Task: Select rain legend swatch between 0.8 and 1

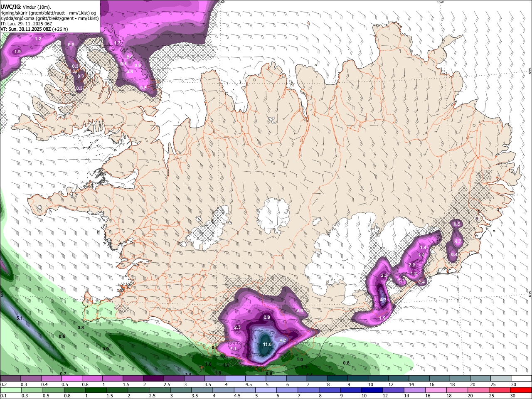Action: click(x=74, y=390)
